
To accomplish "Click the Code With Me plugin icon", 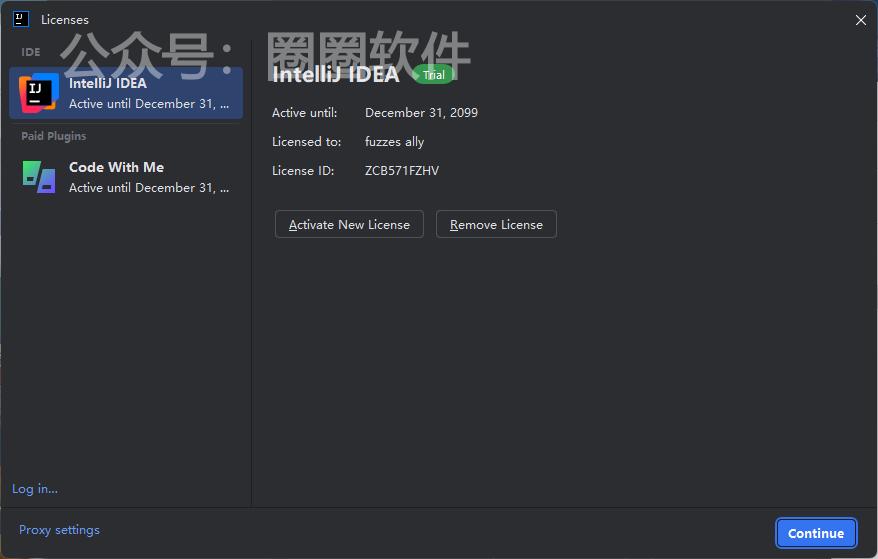I will 39,177.
